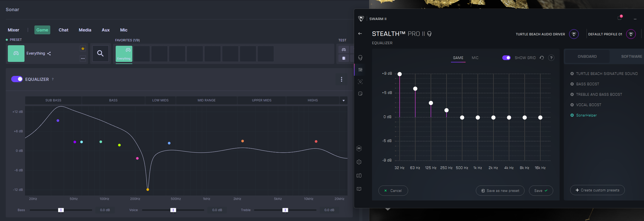The image size is (644, 221).
Task: Click the 1k Hz band handle in Swarm
Action: [x=478, y=118]
